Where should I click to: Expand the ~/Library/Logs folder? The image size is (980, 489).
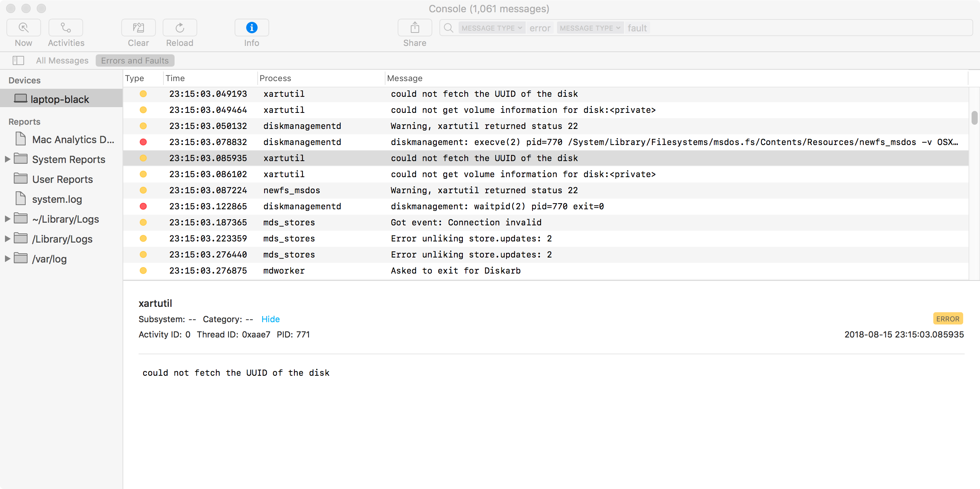(7, 219)
